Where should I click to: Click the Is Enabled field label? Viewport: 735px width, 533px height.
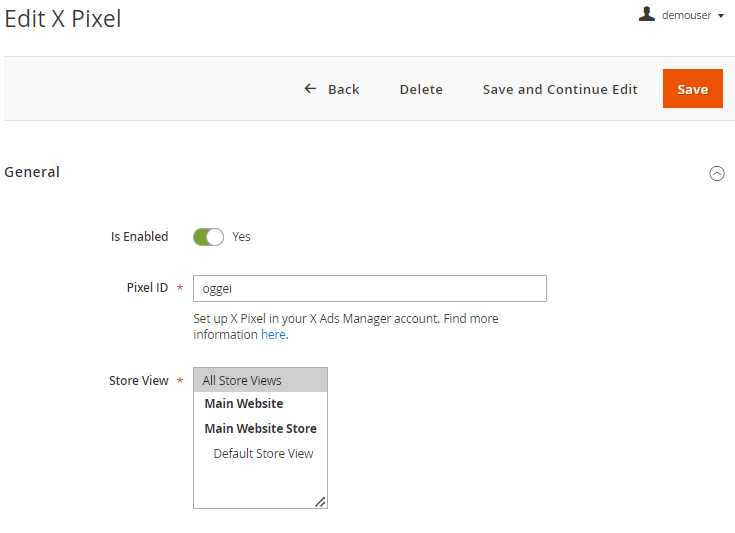click(139, 237)
